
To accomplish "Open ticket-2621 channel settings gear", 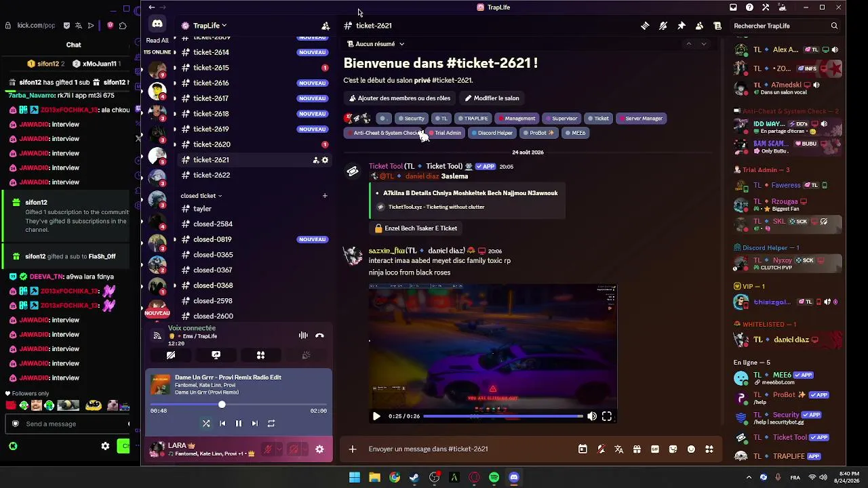I will [325, 160].
